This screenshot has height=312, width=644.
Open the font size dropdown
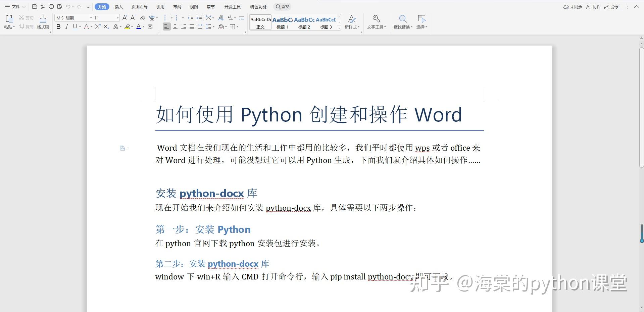pyautogui.click(x=117, y=17)
